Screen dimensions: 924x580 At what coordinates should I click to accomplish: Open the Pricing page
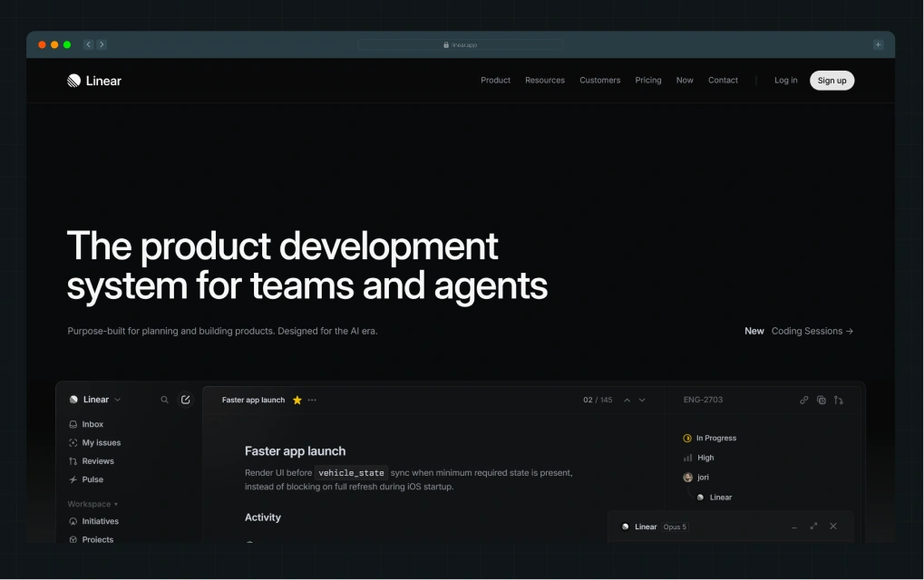pyautogui.click(x=648, y=80)
